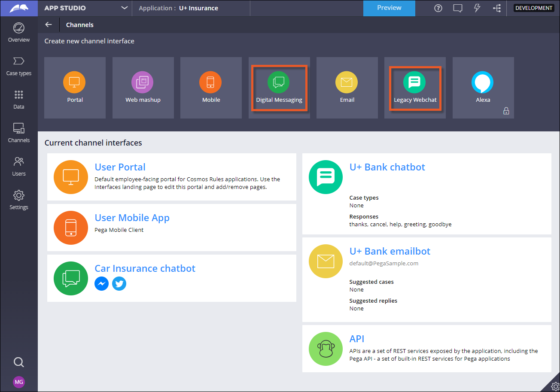The image size is (560, 392).
Task: Open the User Portal link
Action: (120, 167)
